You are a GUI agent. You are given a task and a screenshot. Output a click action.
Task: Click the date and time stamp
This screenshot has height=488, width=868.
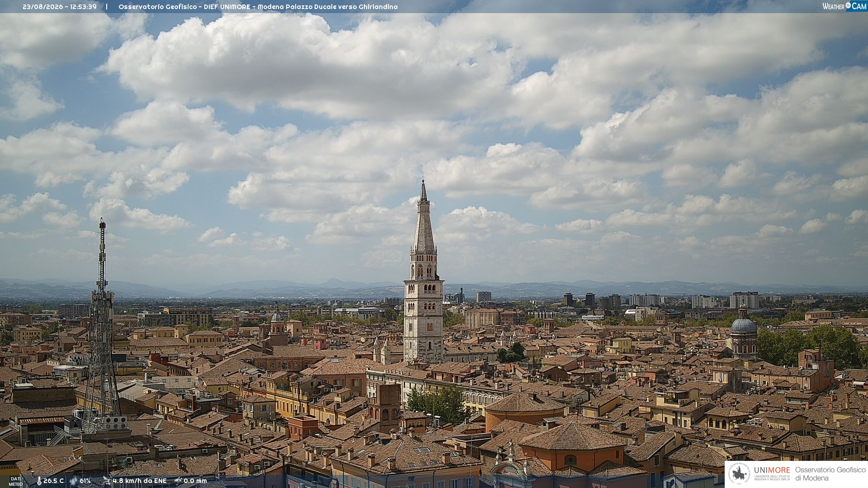click(x=60, y=7)
